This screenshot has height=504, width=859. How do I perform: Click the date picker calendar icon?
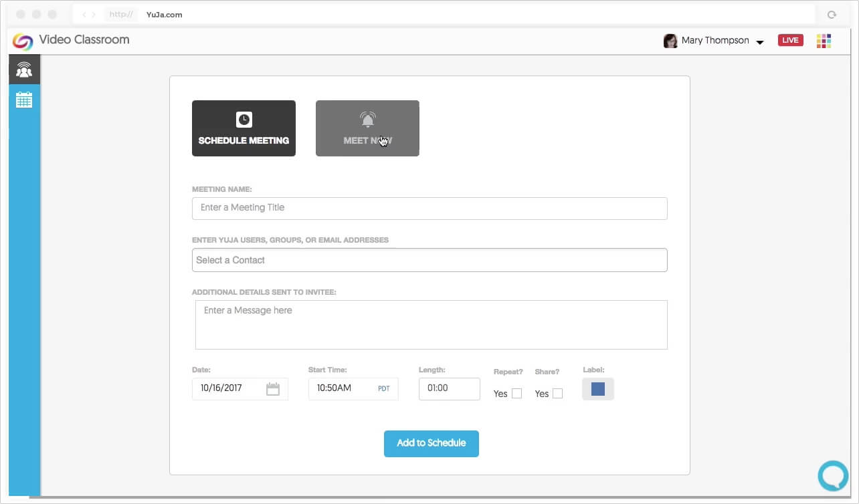(273, 389)
